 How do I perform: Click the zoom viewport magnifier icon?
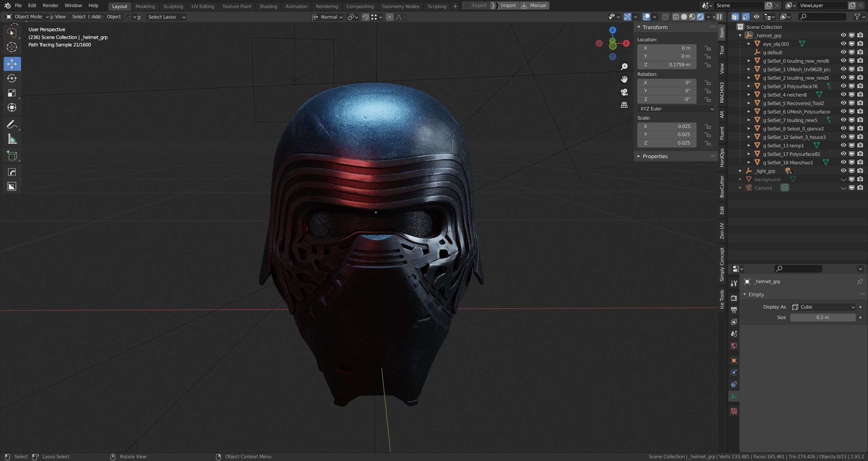[x=624, y=66]
